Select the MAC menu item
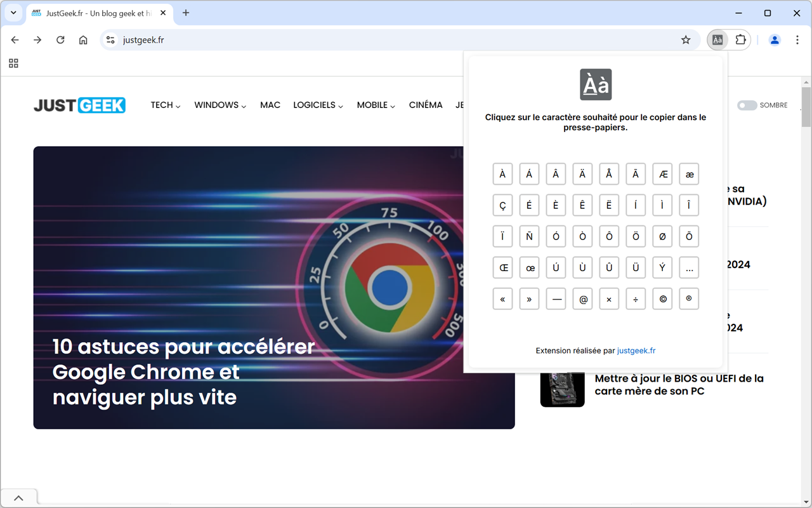 (x=270, y=105)
